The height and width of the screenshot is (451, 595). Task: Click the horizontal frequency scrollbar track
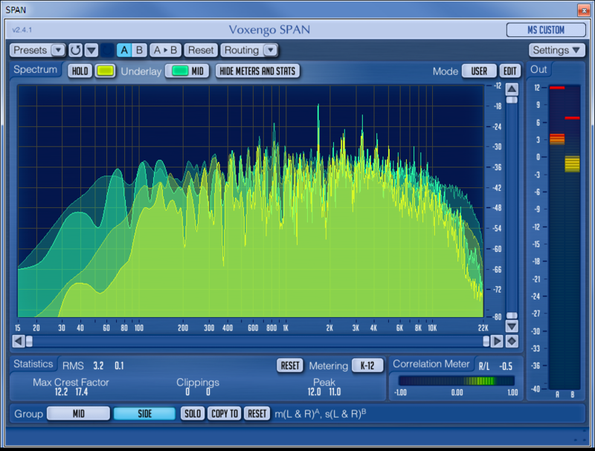(257, 341)
